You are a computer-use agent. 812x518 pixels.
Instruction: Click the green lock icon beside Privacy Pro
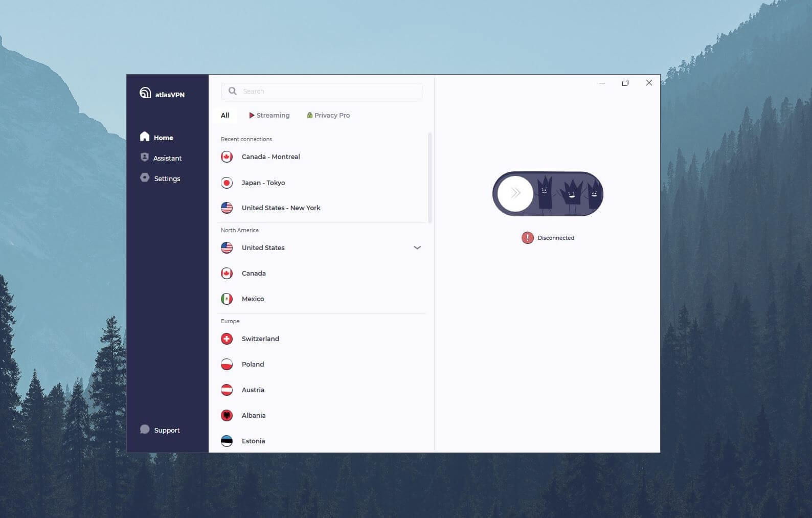(x=309, y=115)
